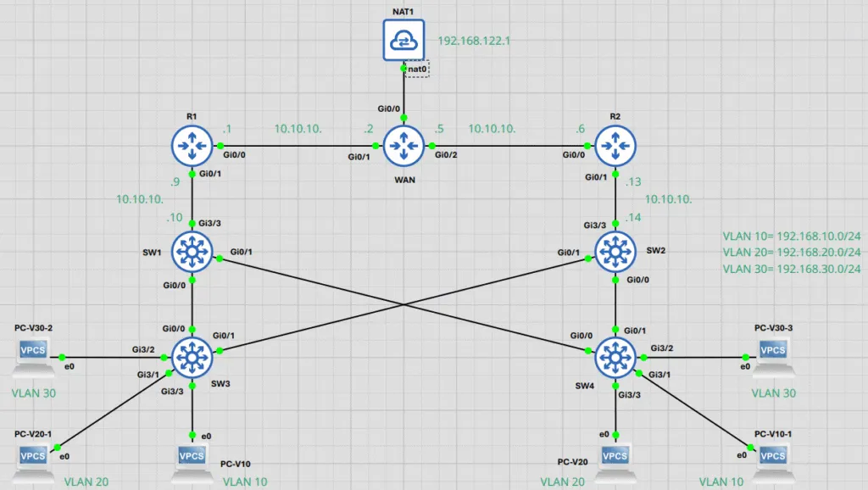Click the R1 node name label
This screenshot has width=868, height=490.
click(192, 116)
